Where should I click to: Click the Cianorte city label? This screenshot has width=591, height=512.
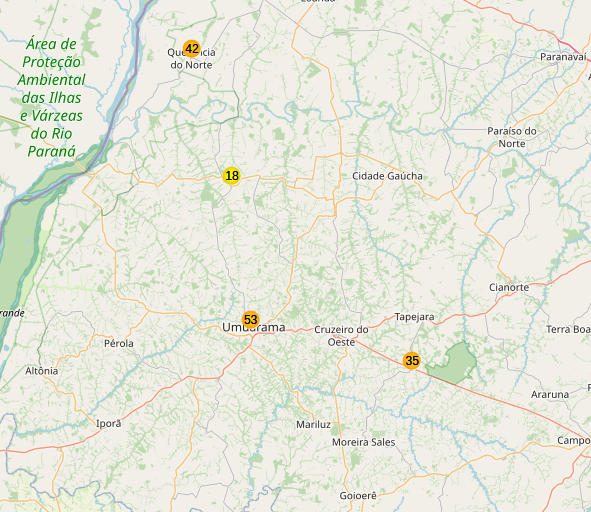(x=509, y=287)
